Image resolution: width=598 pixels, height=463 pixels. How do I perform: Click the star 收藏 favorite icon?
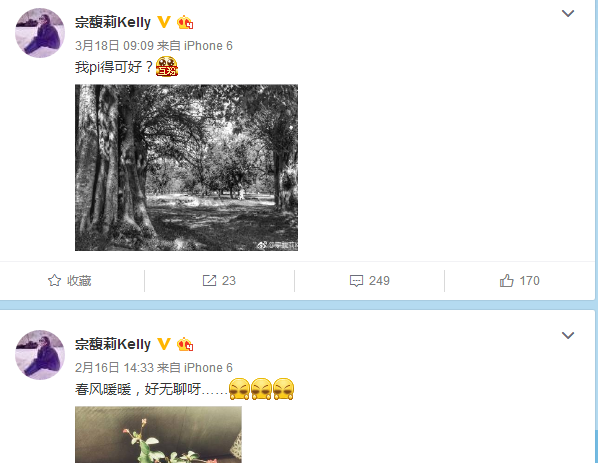point(54,281)
